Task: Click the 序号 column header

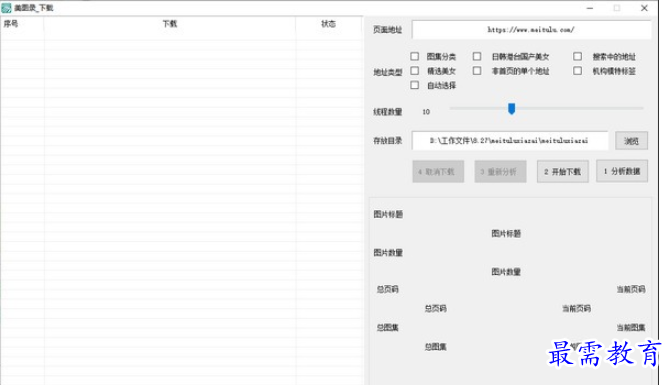Action: click(x=22, y=24)
